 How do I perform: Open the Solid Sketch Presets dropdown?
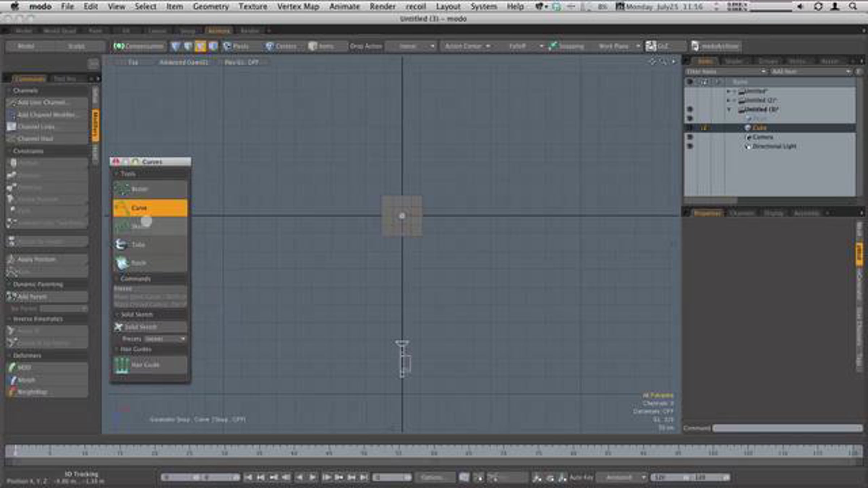coord(165,339)
